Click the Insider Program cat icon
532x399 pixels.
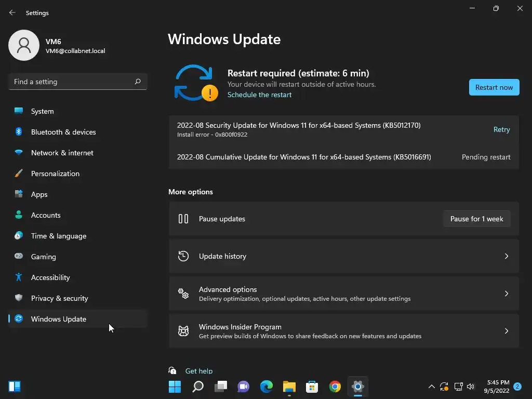point(183,331)
